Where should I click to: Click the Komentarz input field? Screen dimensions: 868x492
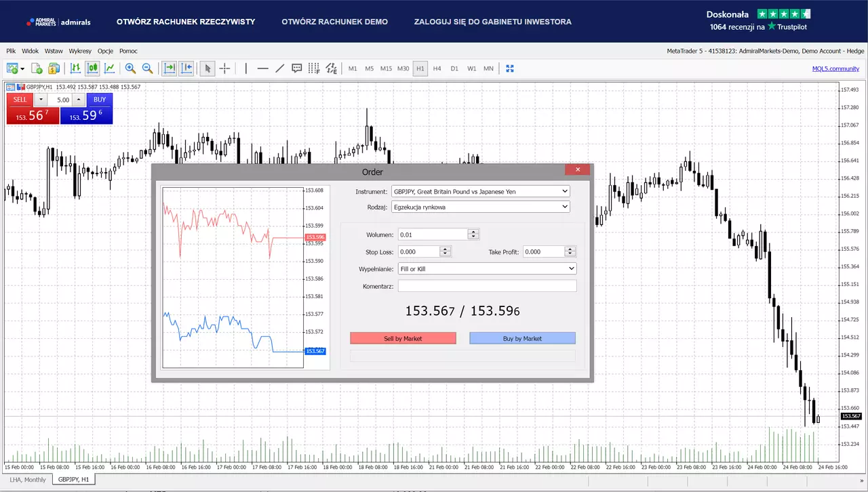487,286
